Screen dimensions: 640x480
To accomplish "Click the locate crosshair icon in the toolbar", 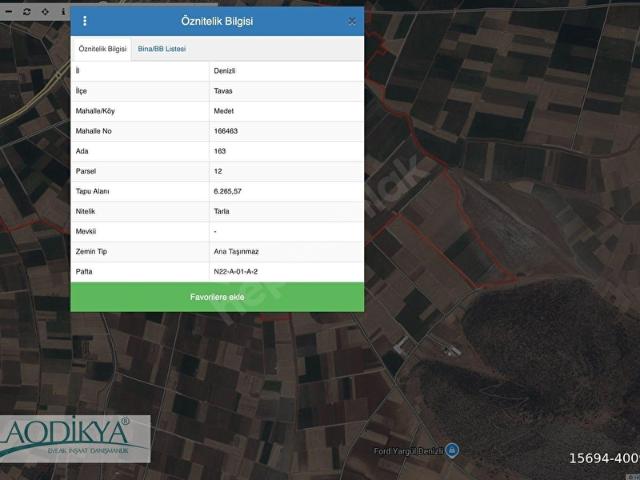I will click(x=45, y=12).
